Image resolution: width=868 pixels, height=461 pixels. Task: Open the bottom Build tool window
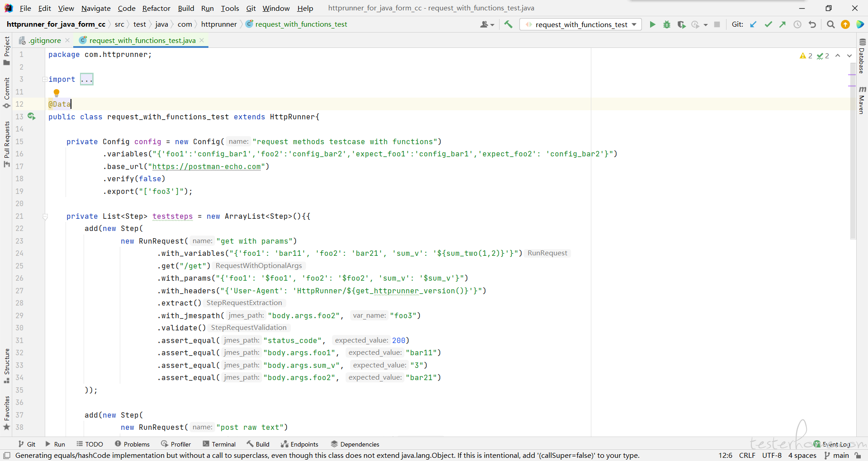coord(258,444)
